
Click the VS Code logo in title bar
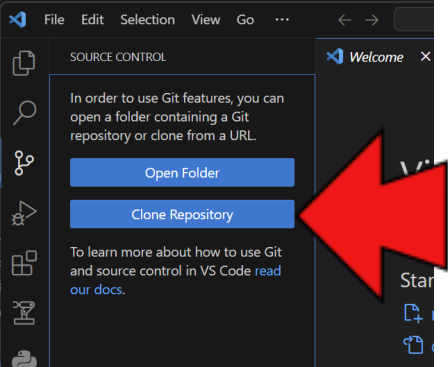18,19
